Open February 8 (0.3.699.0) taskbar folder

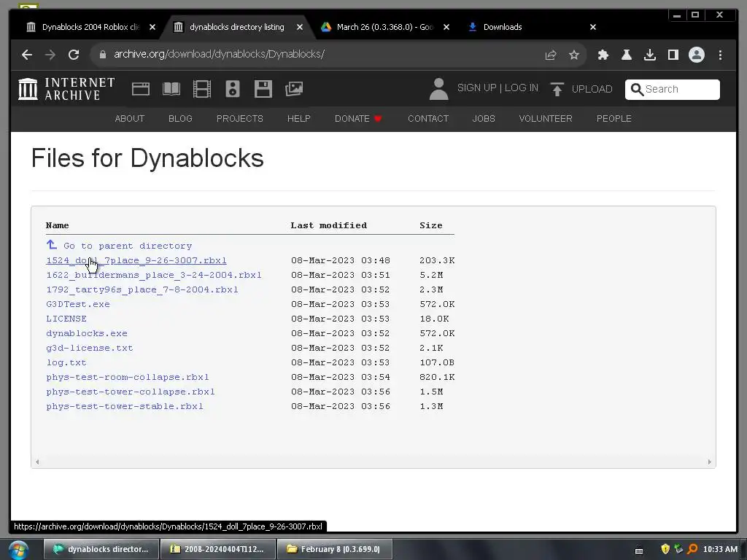click(x=334, y=549)
